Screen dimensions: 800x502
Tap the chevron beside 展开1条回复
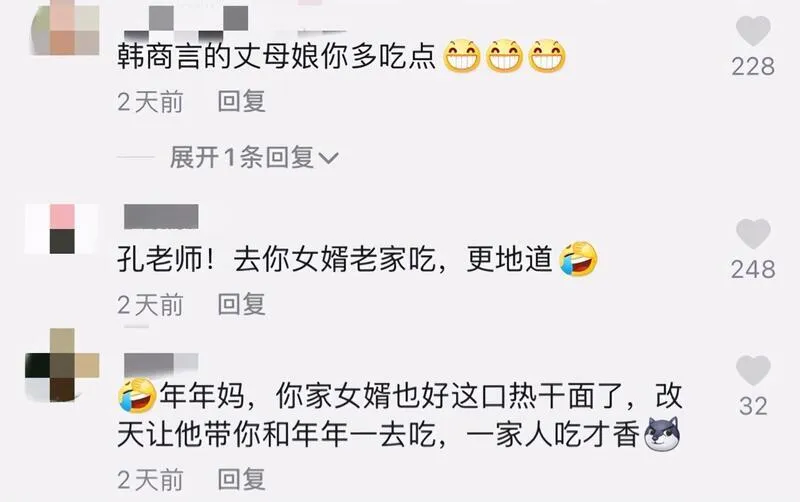(328, 158)
